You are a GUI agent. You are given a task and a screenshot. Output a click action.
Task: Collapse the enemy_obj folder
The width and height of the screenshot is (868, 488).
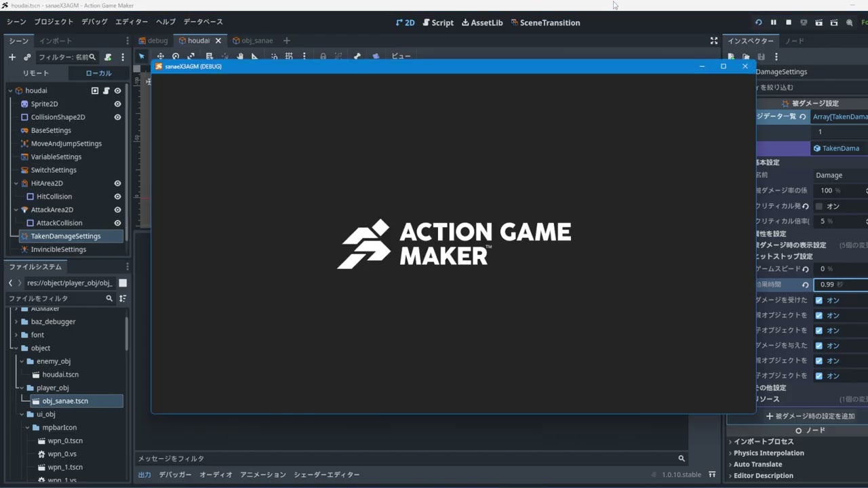(22, 361)
